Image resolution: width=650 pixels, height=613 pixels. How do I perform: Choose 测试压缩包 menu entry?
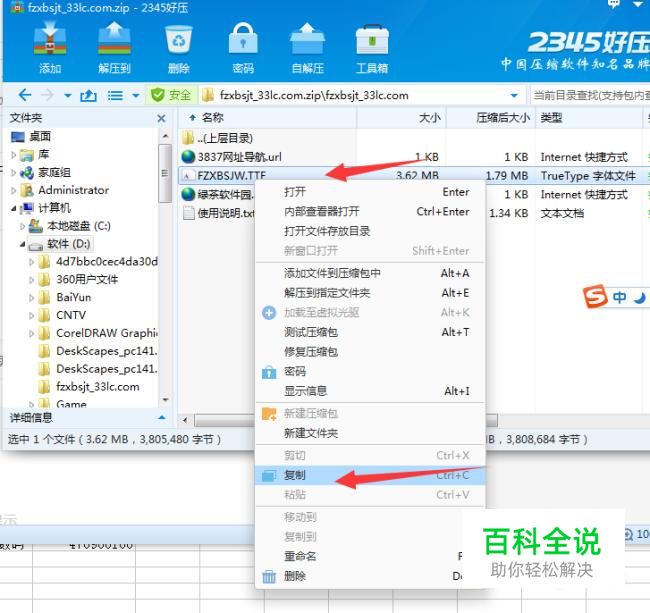click(370, 332)
